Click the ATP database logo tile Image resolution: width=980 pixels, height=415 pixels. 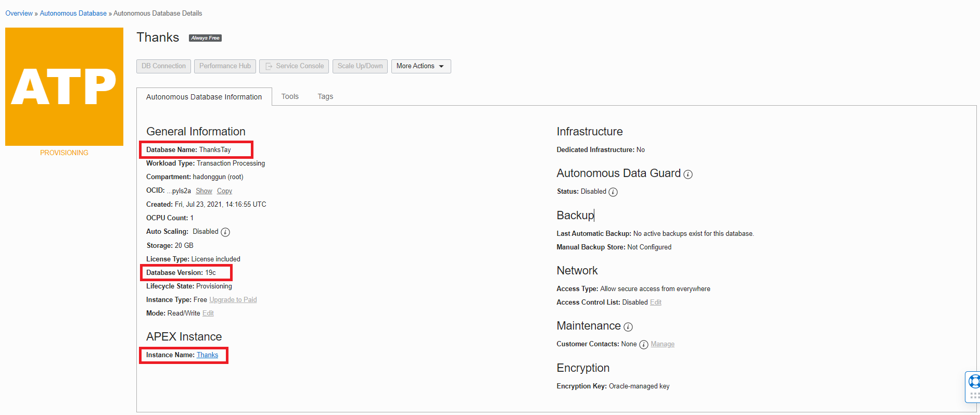tap(64, 86)
